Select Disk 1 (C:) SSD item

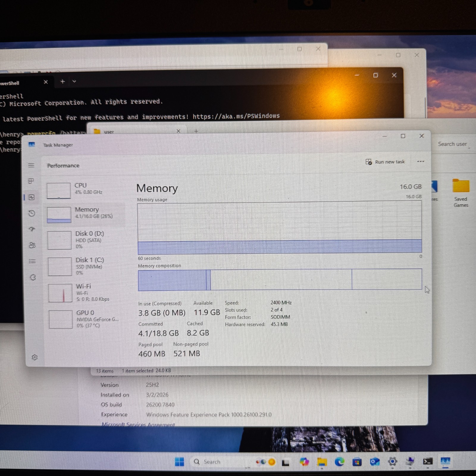[x=87, y=266]
